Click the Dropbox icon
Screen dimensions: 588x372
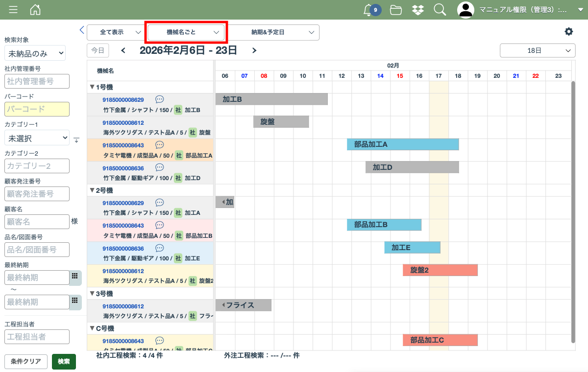pos(418,10)
